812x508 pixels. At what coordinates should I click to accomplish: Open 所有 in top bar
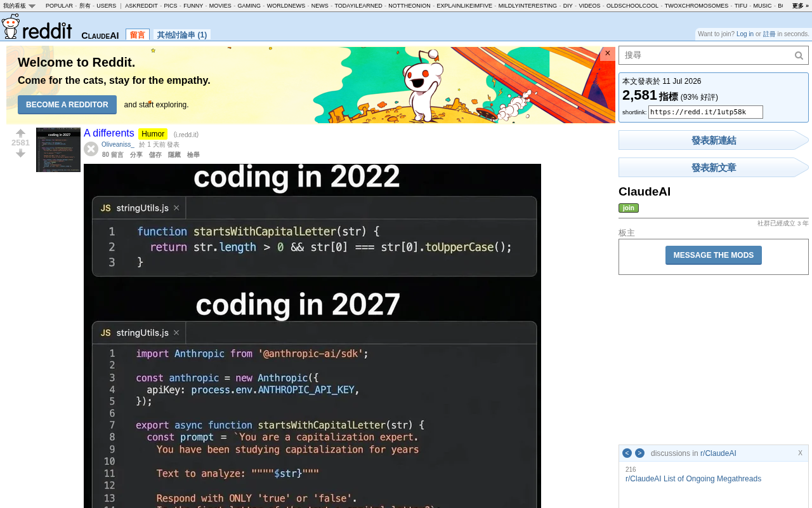click(85, 6)
